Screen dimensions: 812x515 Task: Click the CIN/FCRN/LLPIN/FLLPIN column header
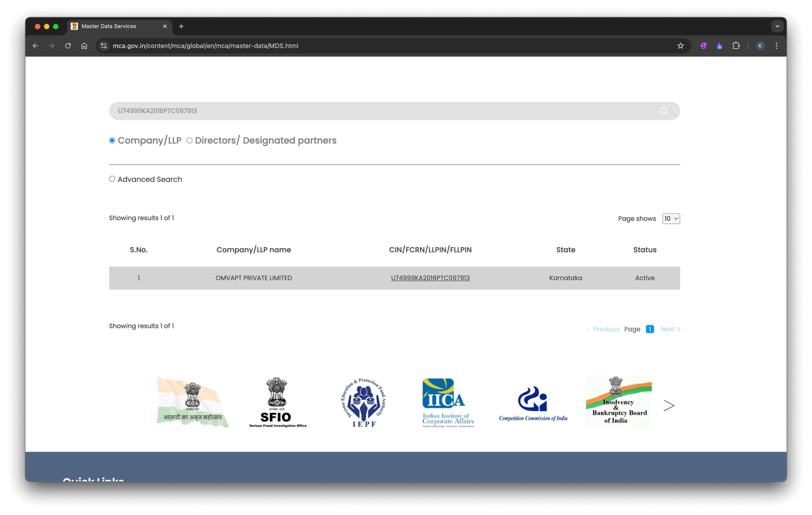click(430, 250)
